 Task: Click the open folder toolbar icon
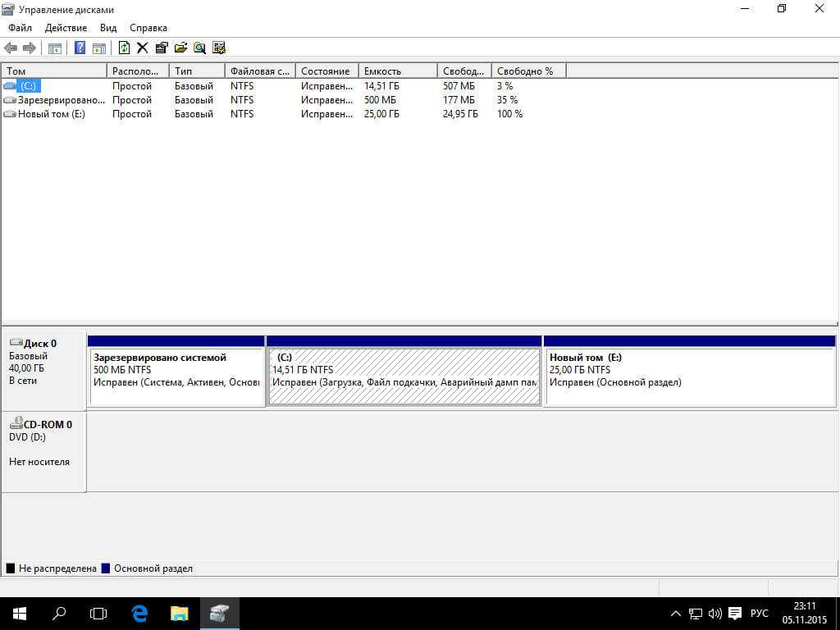click(180, 48)
